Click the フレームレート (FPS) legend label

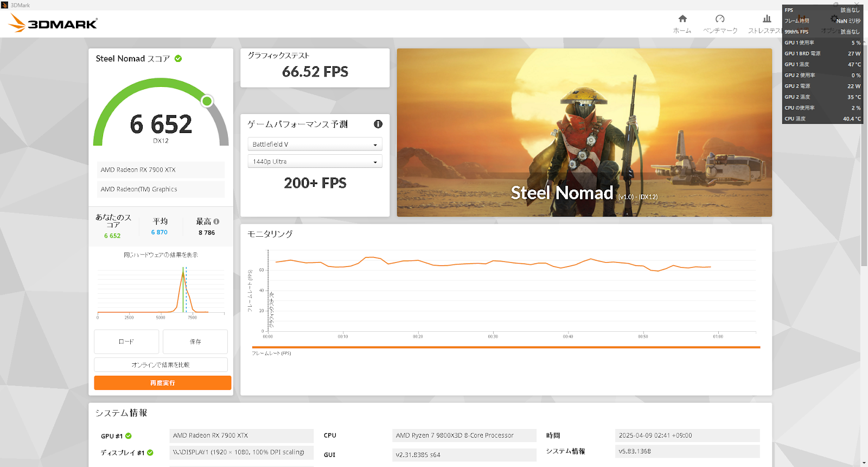pyautogui.click(x=271, y=354)
